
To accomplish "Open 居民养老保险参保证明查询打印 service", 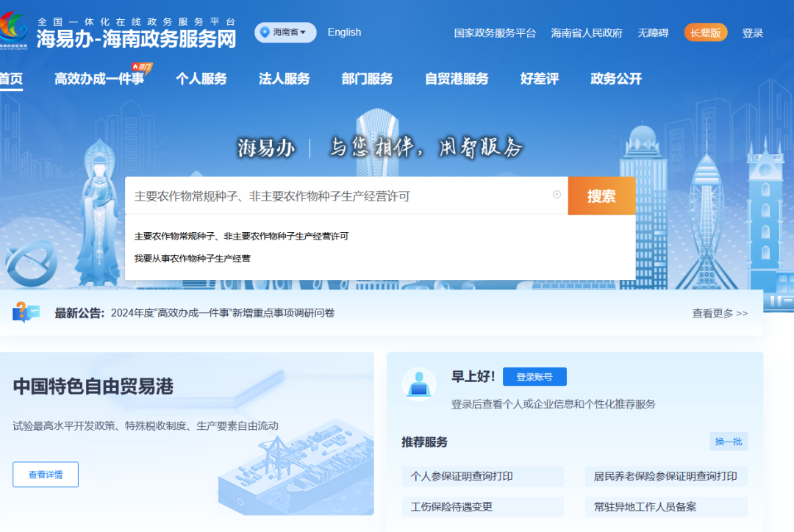I will coord(666,476).
